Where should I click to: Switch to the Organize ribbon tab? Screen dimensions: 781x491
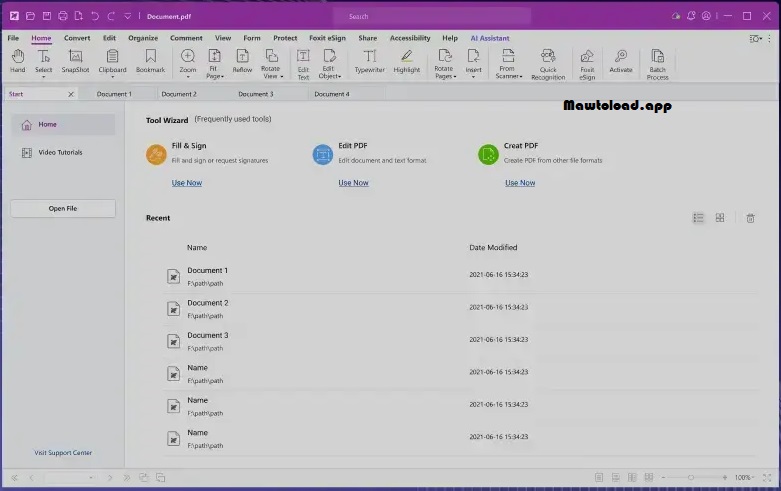(x=143, y=38)
